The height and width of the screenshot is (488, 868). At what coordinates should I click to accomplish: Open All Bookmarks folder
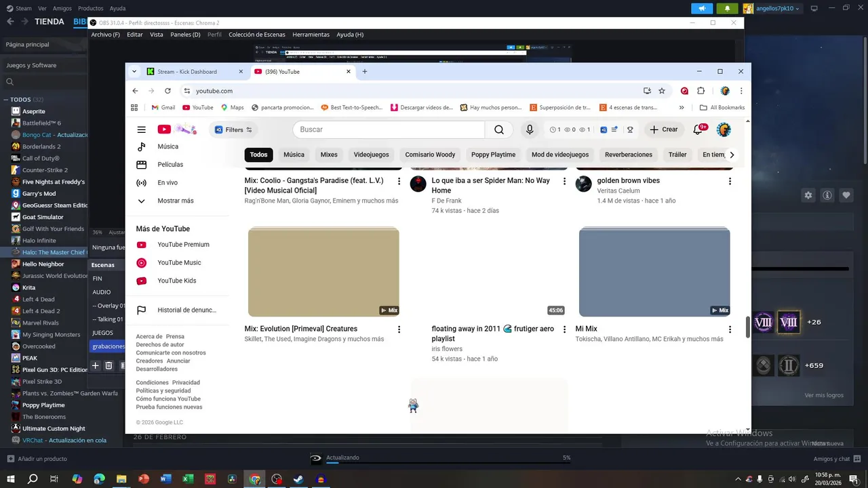(722, 107)
